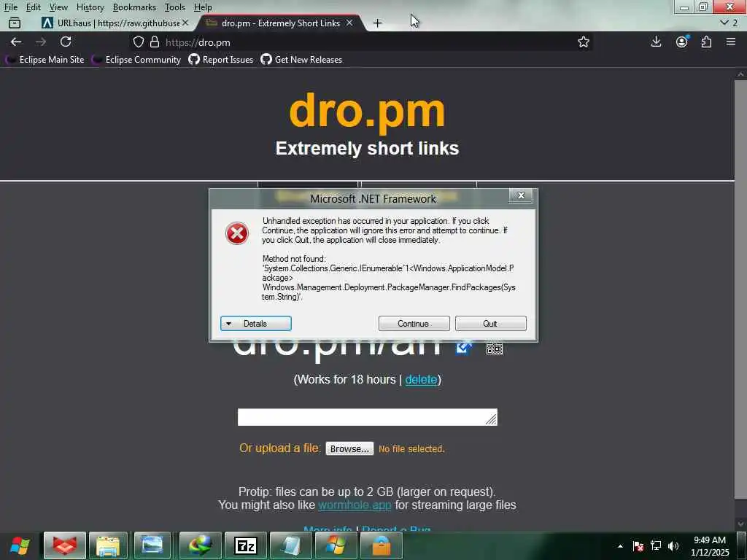Viewport: 747px width, 560px height.
Task: Open the Firefox account icon
Action: [682, 42]
